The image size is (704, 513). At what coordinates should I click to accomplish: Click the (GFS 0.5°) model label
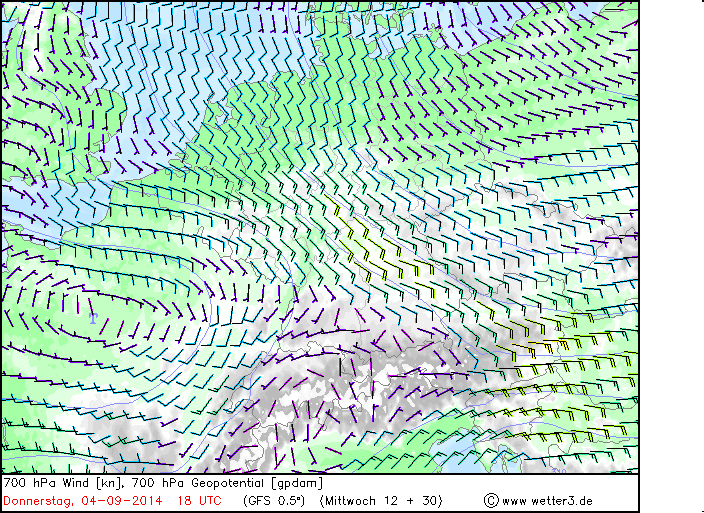[x=274, y=501]
